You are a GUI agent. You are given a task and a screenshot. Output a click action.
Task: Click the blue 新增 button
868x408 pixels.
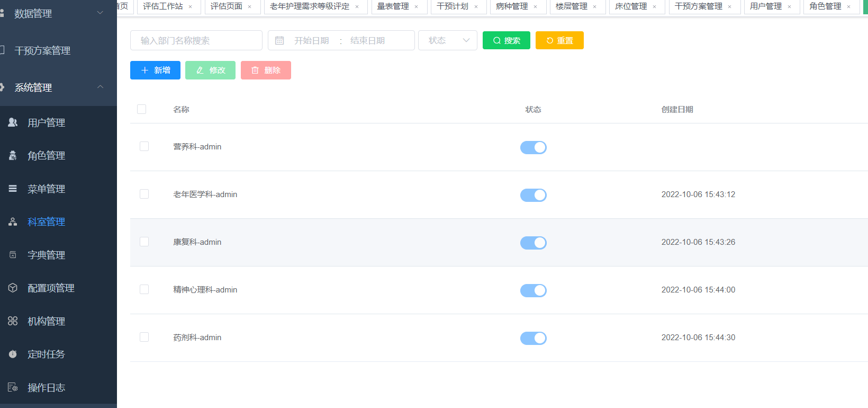point(155,70)
